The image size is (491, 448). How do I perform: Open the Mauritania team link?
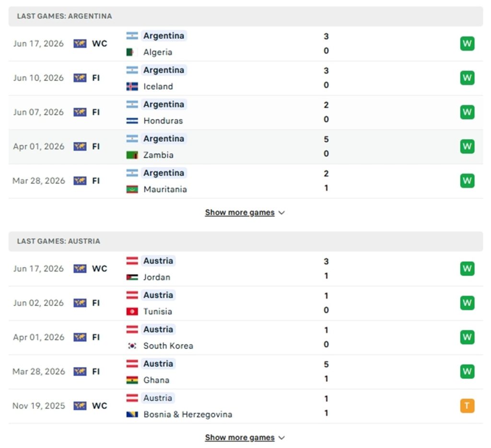tap(165, 189)
